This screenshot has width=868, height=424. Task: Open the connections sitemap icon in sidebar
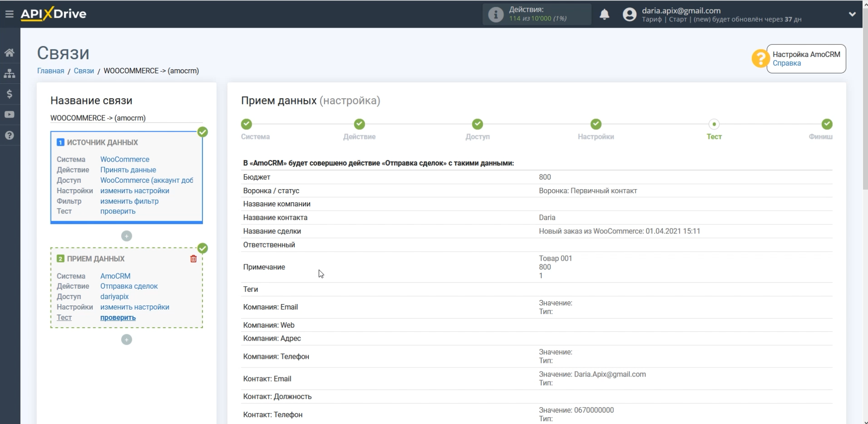[x=9, y=73]
